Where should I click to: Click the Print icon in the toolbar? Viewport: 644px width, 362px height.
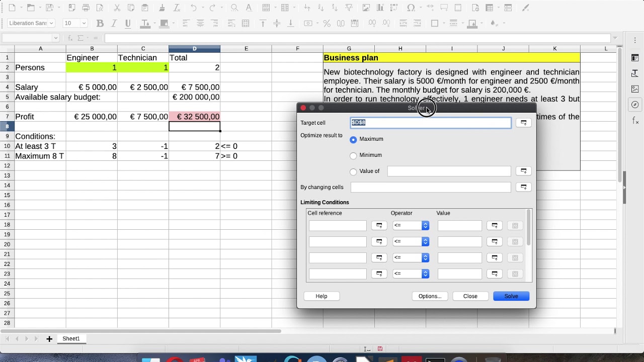point(86,8)
